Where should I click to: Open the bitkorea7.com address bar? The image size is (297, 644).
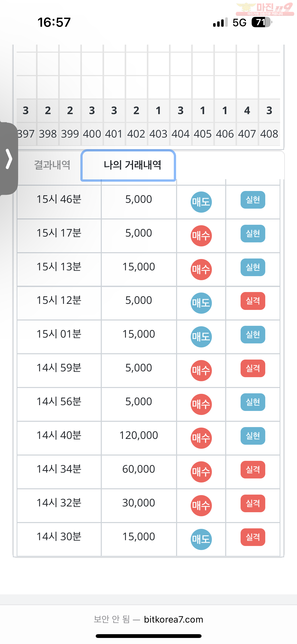coord(148,619)
